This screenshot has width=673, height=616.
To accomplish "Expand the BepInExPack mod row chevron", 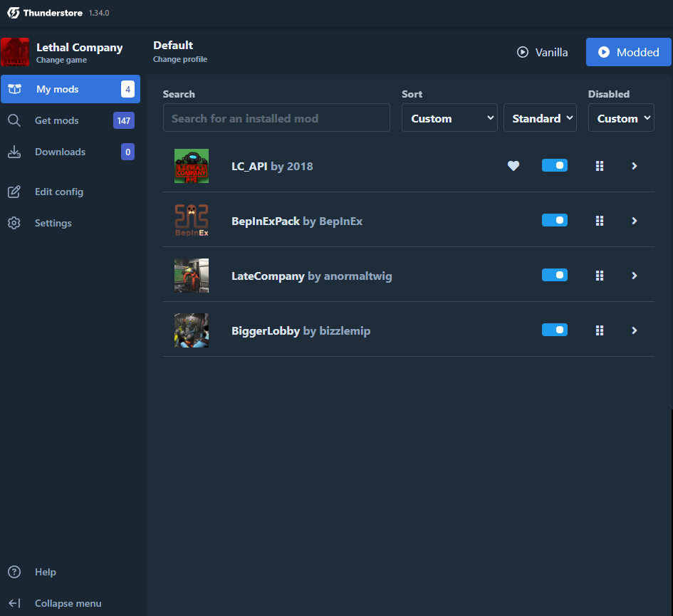I will [x=635, y=221].
